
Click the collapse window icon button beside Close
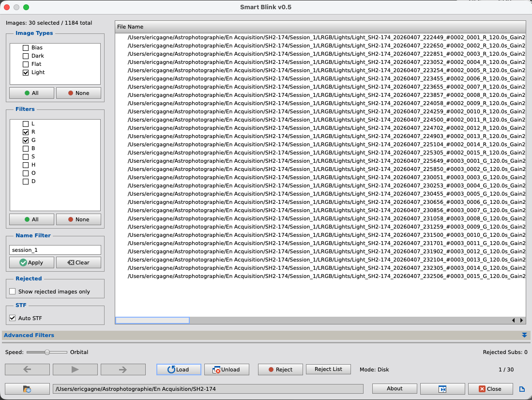click(442, 389)
